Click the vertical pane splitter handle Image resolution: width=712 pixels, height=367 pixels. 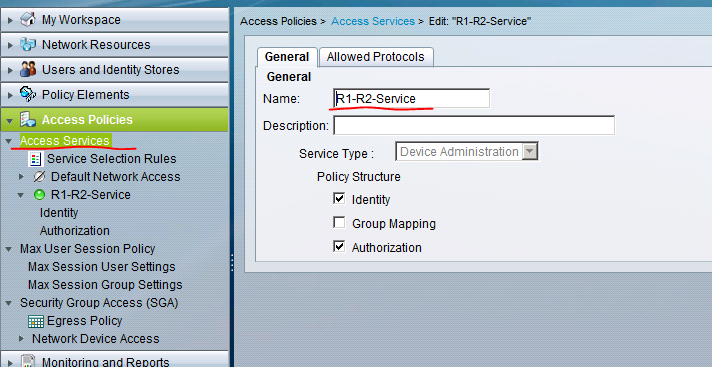[232, 262]
